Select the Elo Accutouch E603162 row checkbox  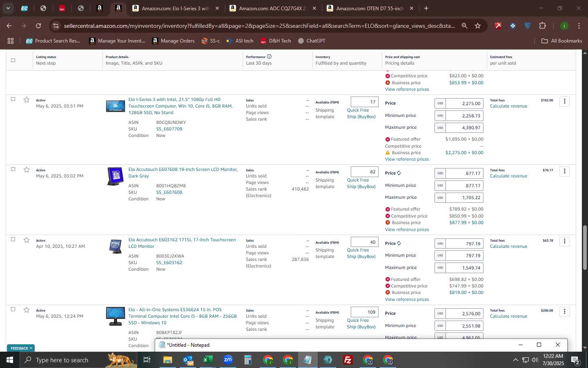(x=13, y=239)
